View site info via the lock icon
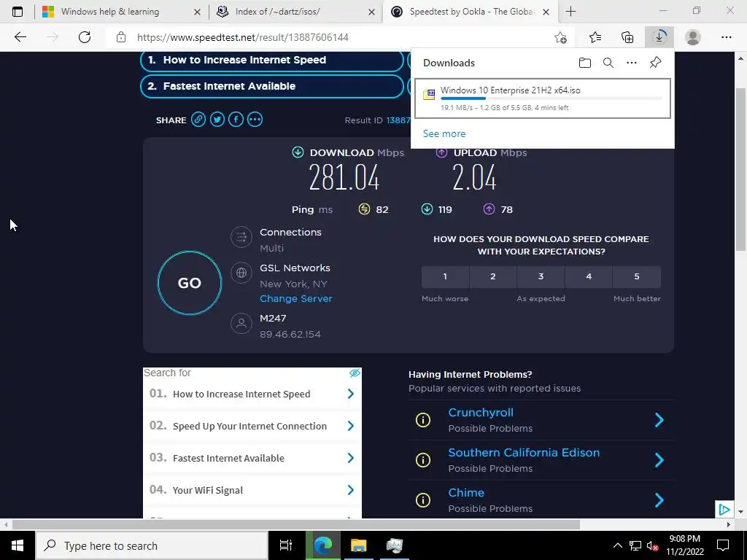The width and height of the screenshot is (747, 560). pos(121,37)
